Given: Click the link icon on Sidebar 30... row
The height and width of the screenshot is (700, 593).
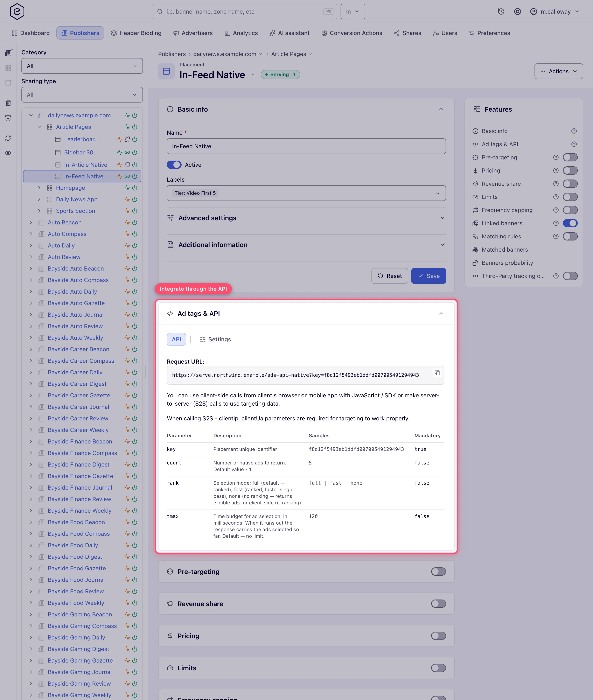Looking at the screenshot, I should (x=127, y=152).
